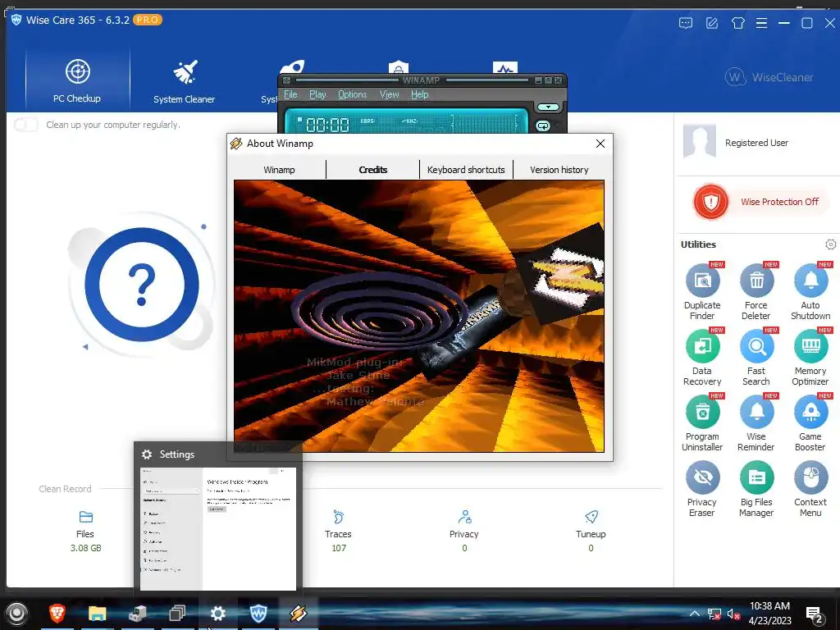Open Brave browser from taskbar
840x630 pixels.
57,614
